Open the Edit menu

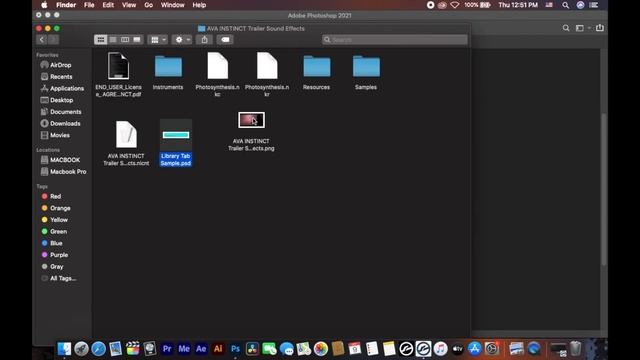(x=108, y=5)
